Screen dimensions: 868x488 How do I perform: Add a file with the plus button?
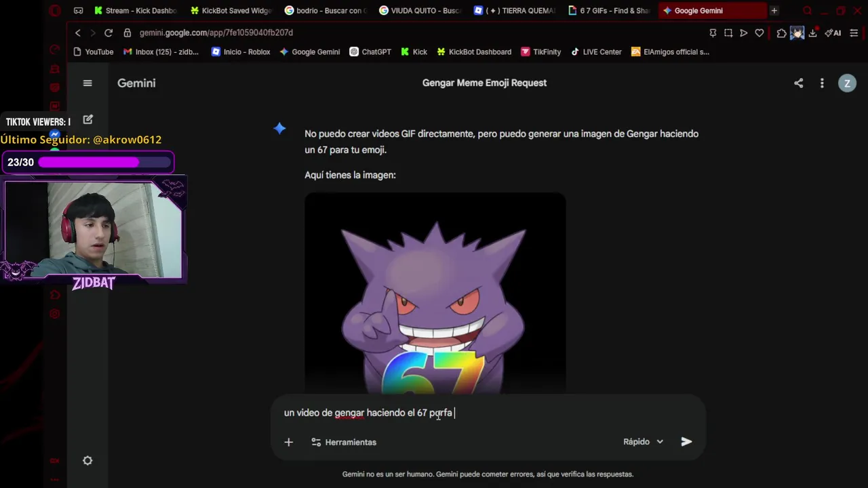tap(288, 442)
